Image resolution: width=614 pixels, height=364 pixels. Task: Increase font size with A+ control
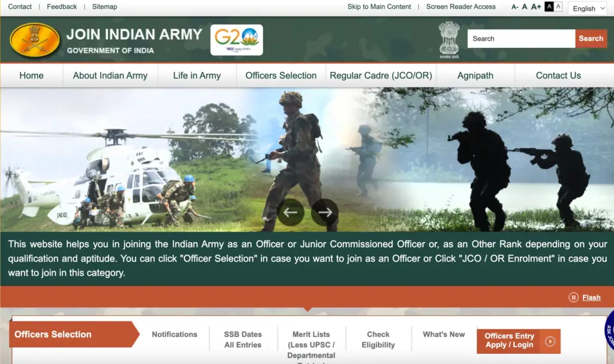pyautogui.click(x=536, y=7)
